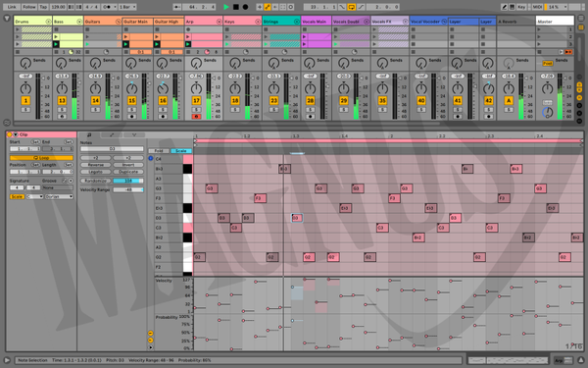The image size is (588, 368).
Task: Open the scale root note dropdown
Action: [35, 197]
